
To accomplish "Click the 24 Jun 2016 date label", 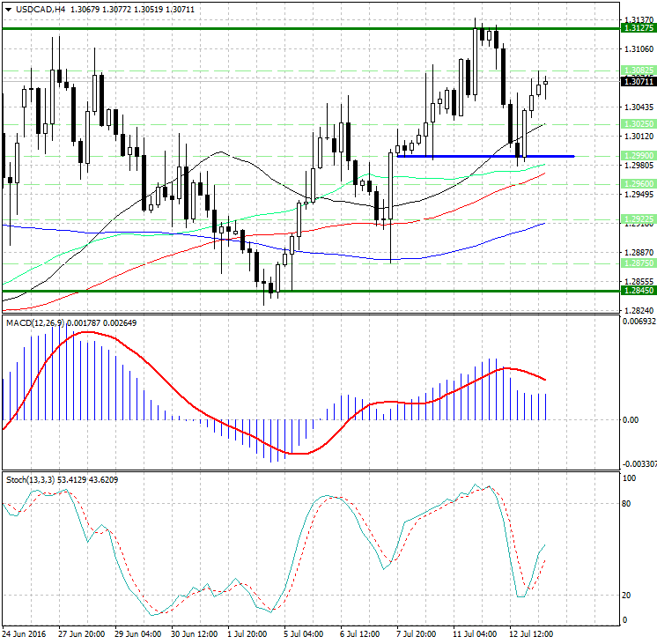I will pyautogui.click(x=26, y=633).
